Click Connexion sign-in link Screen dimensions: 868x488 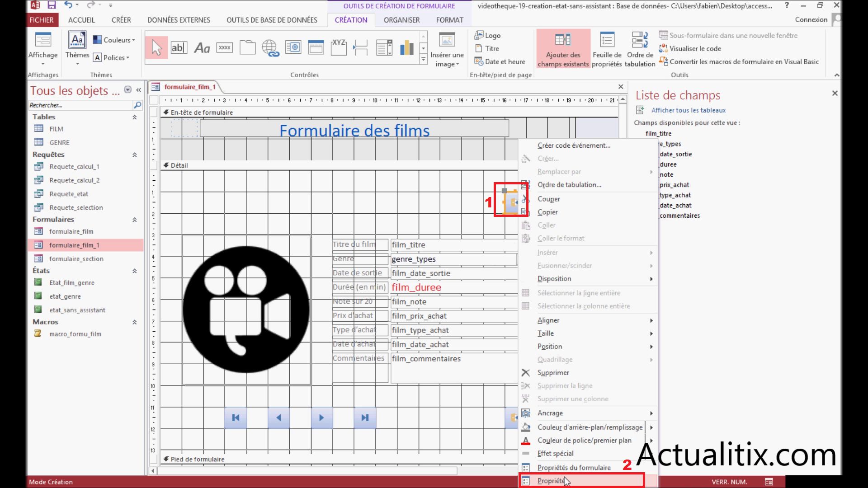[x=811, y=19]
